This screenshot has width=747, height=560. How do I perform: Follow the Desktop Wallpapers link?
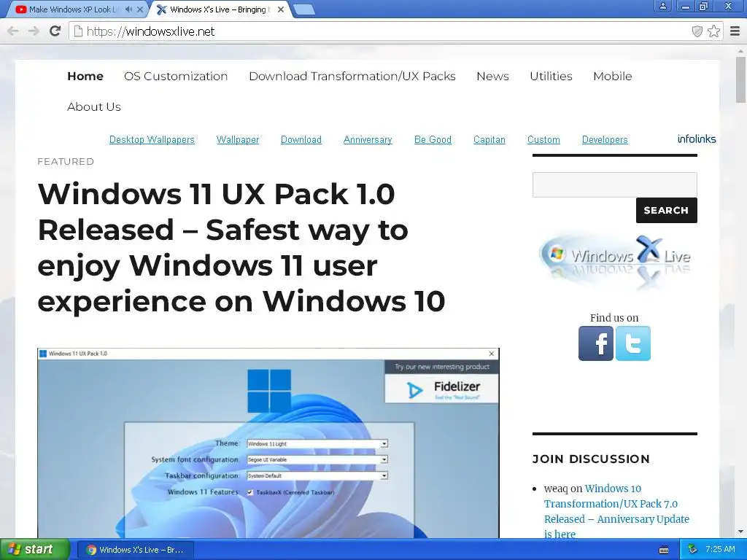pos(152,139)
